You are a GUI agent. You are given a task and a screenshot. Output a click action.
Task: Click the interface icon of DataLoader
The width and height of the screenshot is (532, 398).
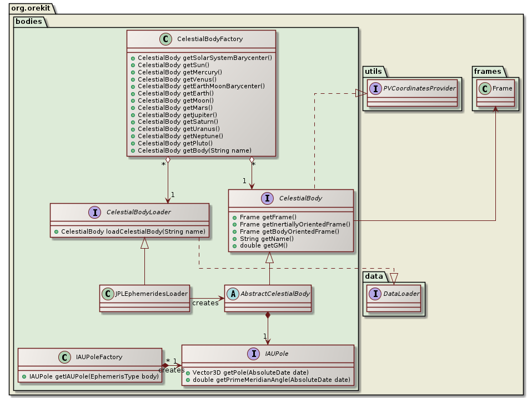(375, 294)
